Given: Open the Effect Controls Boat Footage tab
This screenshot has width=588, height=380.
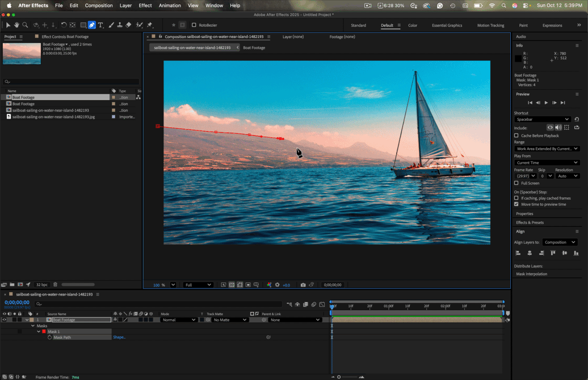Looking at the screenshot, I should (65, 37).
